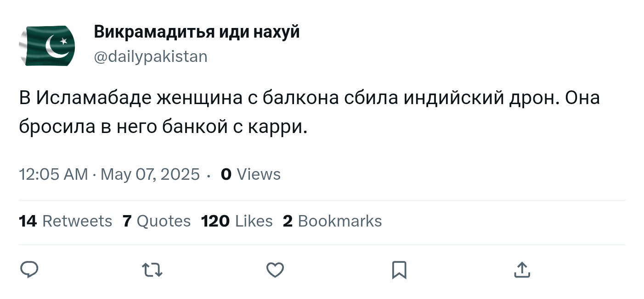Click the 2 Bookmarks count
This screenshot has width=644, height=299.
332,221
